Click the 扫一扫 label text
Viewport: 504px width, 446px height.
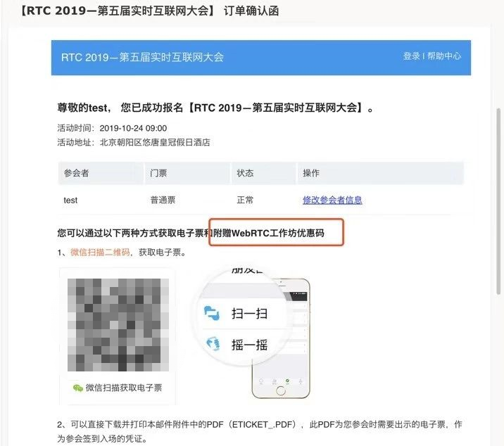pyautogui.click(x=249, y=313)
